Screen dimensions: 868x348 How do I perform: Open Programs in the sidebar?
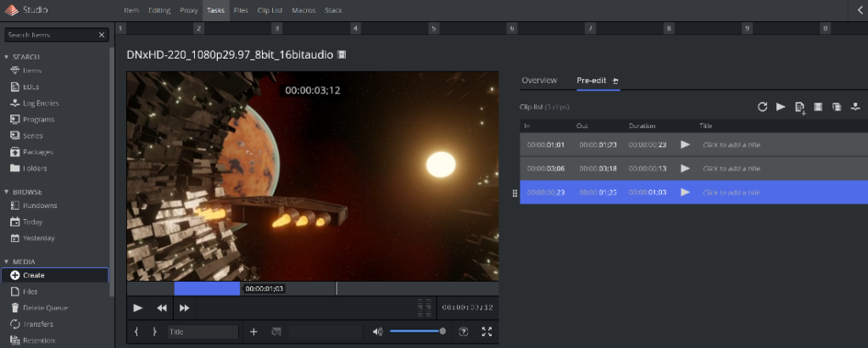(38, 120)
